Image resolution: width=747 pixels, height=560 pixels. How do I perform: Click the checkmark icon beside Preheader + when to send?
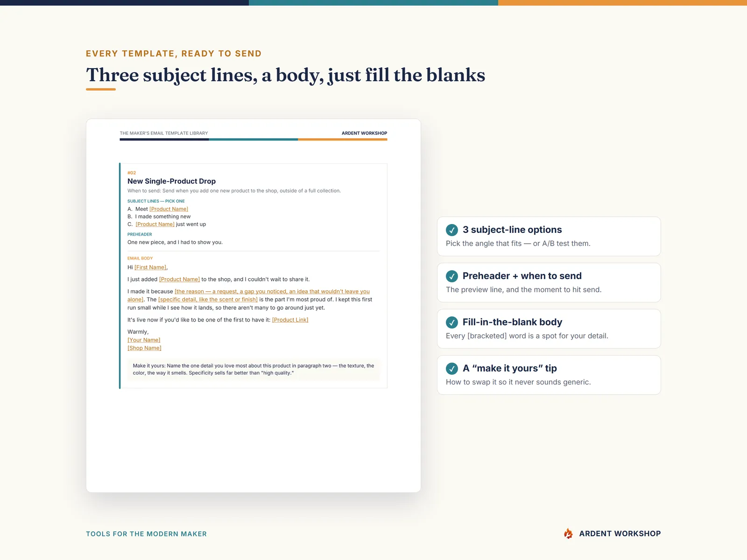point(452,276)
